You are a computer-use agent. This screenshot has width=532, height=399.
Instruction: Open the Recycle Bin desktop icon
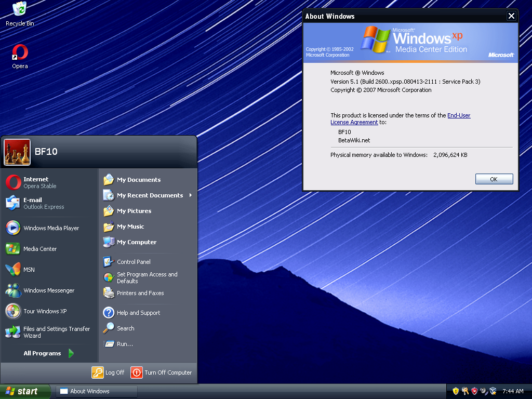(x=20, y=10)
